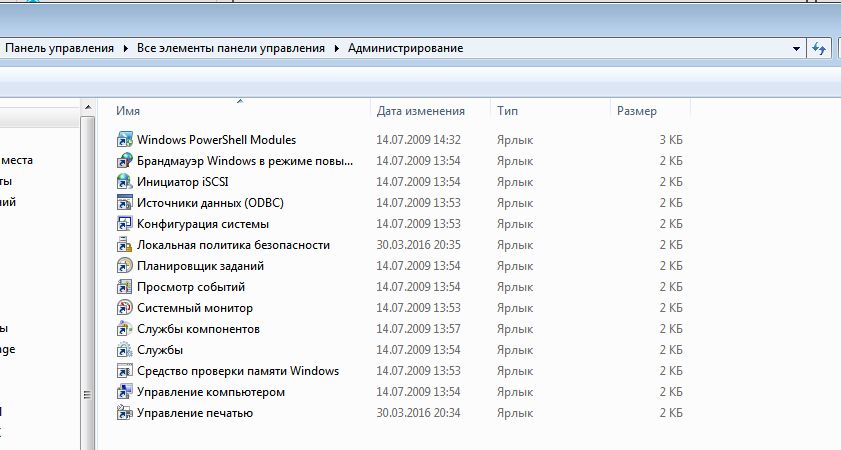
Task: Click 2 КБ size of Управление компьютером
Action: 671,392
